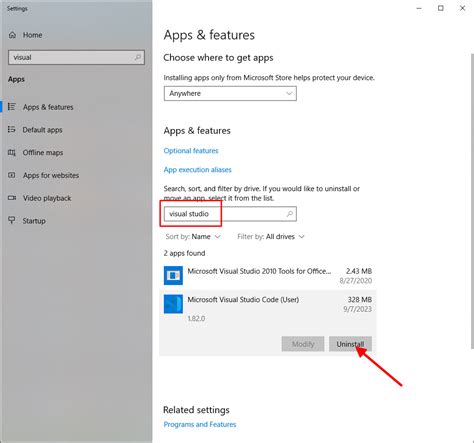Screen dimensions: 474x443
Task: Open the Programs and Features link
Action: coord(200,424)
